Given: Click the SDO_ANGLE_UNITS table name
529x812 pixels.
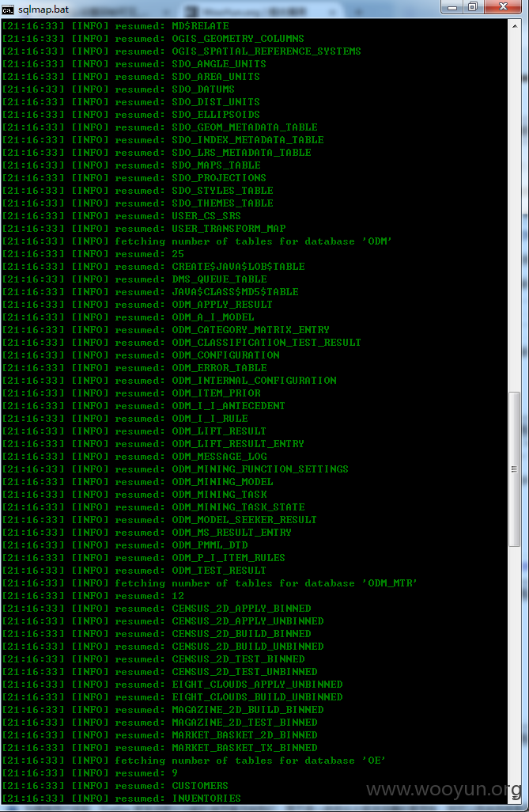Looking at the screenshot, I should pyautogui.click(x=219, y=64).
